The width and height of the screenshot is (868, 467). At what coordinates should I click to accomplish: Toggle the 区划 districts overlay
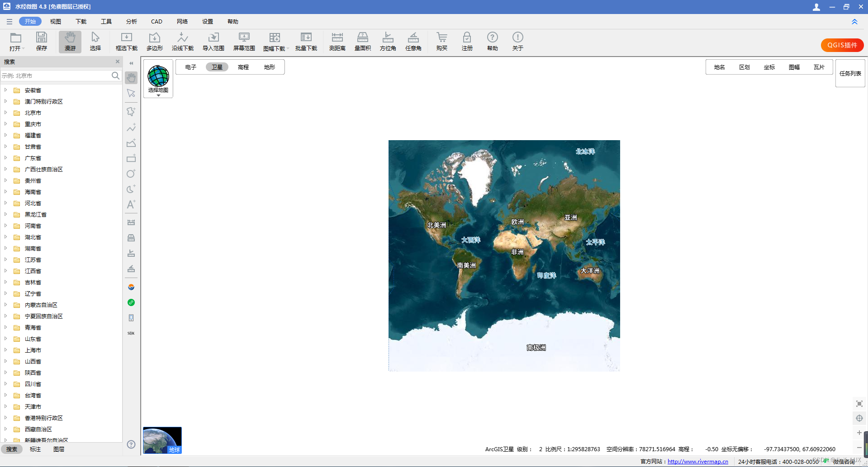coord(745,67)
